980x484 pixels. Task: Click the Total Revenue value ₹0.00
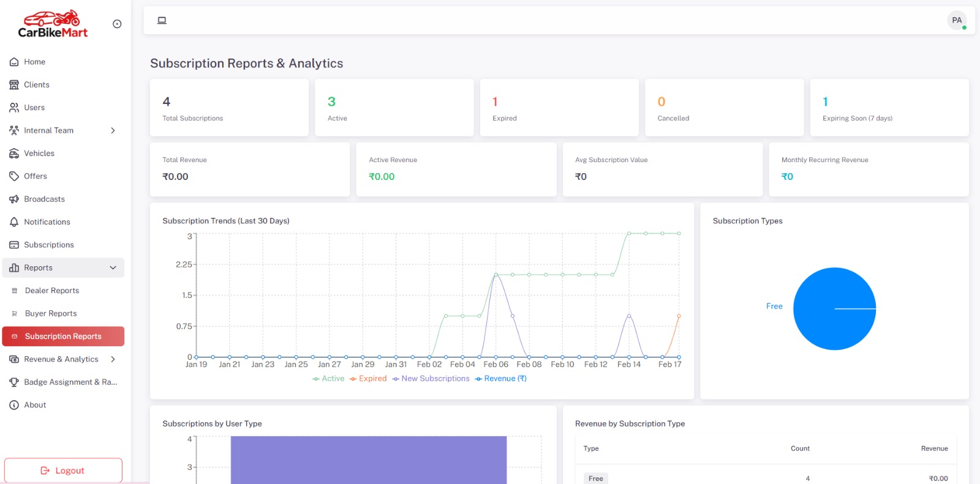coord(175,177)
